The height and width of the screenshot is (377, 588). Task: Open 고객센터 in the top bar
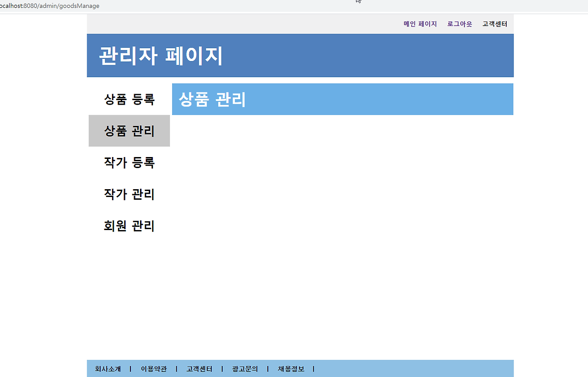(495, 24)
